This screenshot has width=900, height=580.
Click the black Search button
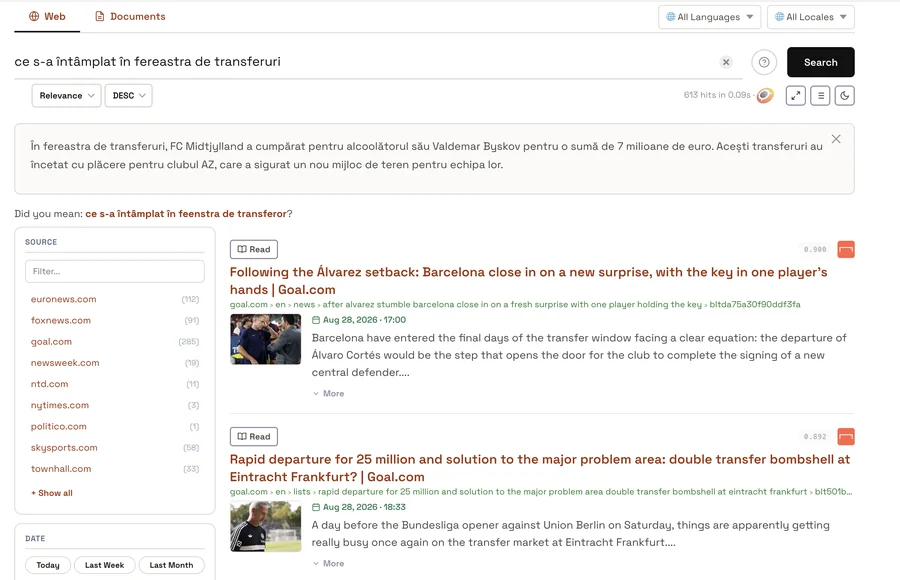tap(820, 62)
